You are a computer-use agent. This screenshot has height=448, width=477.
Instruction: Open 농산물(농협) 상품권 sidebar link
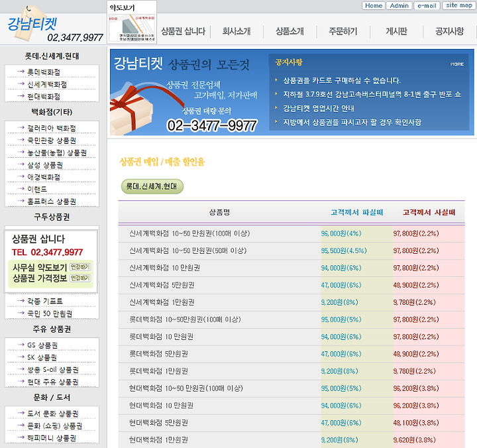(57, 153)
